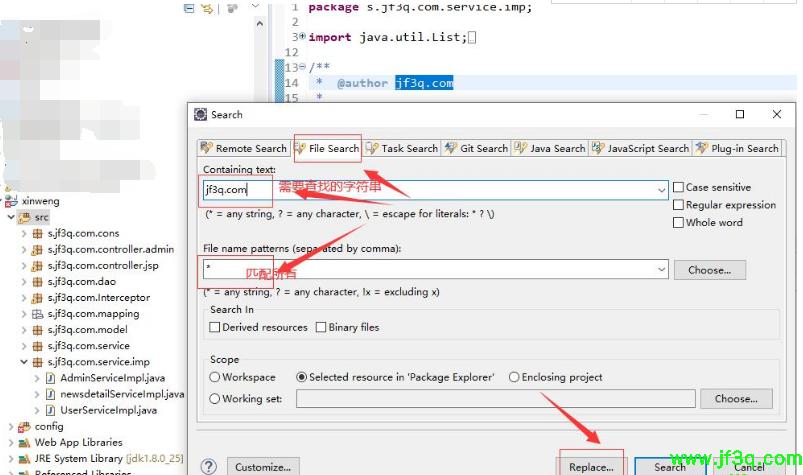Check the Derived resources box
Viewport: 803px width, 475px height.
(x=214, y=327)
